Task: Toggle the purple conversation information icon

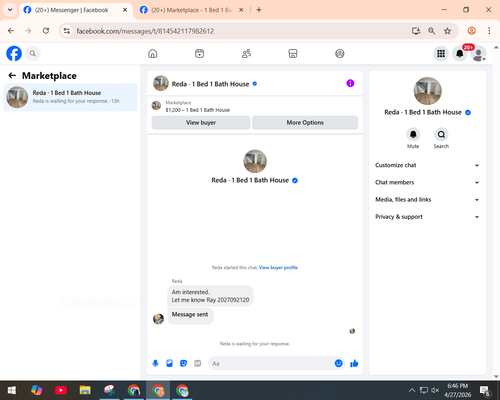Action: pyautogui.click(x=350, y=83)
